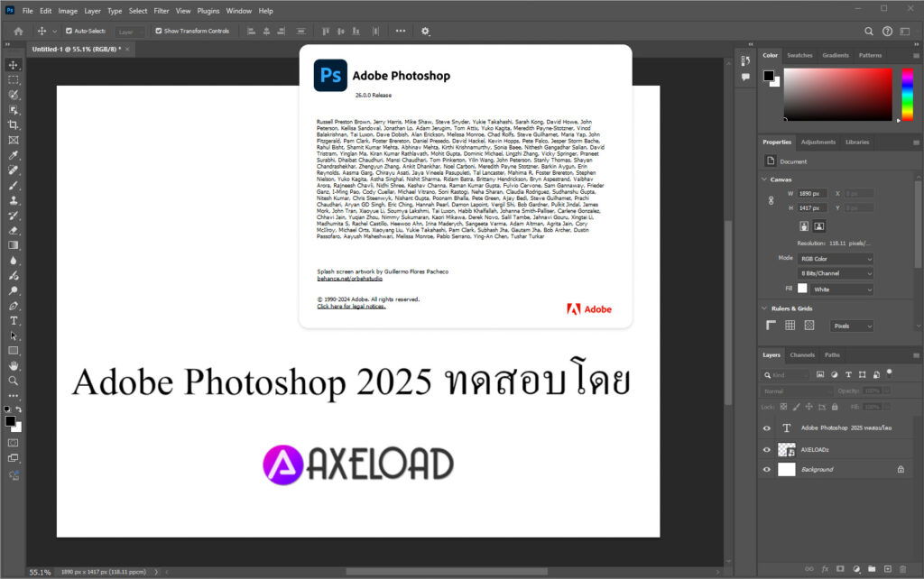Screen dimensions: 924x579
Task: Switch to the Swatches tab
Action: (799, 55)
